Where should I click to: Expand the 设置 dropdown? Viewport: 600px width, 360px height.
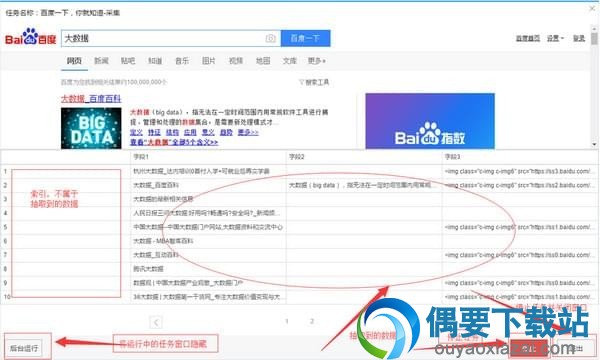[x=555, y=38]
